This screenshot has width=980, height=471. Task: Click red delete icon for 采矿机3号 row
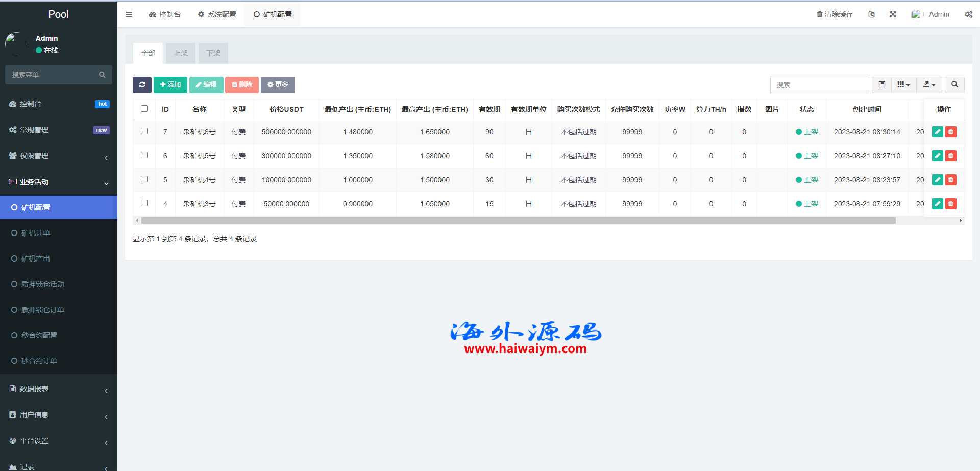click(x=950, y=204)
